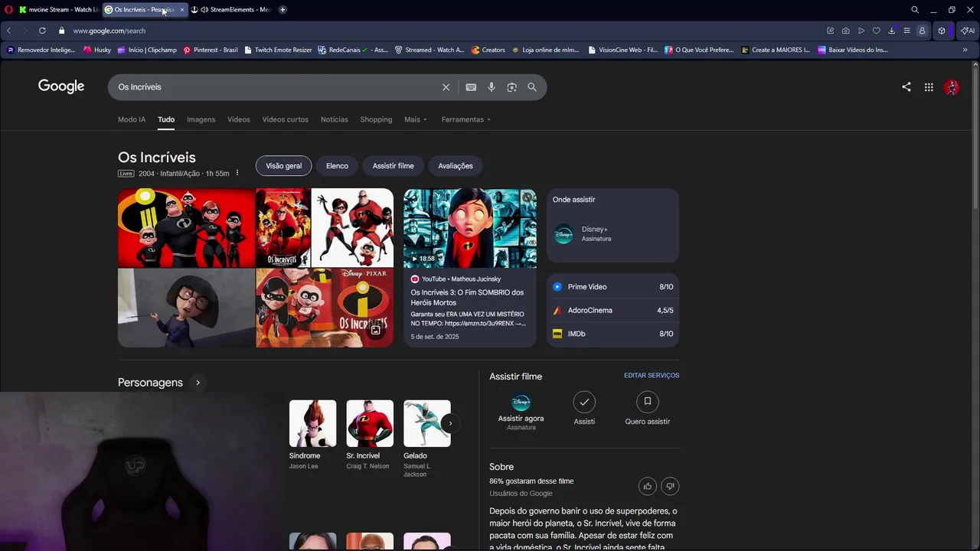Open the extensions cube icon

pos(942,31)
